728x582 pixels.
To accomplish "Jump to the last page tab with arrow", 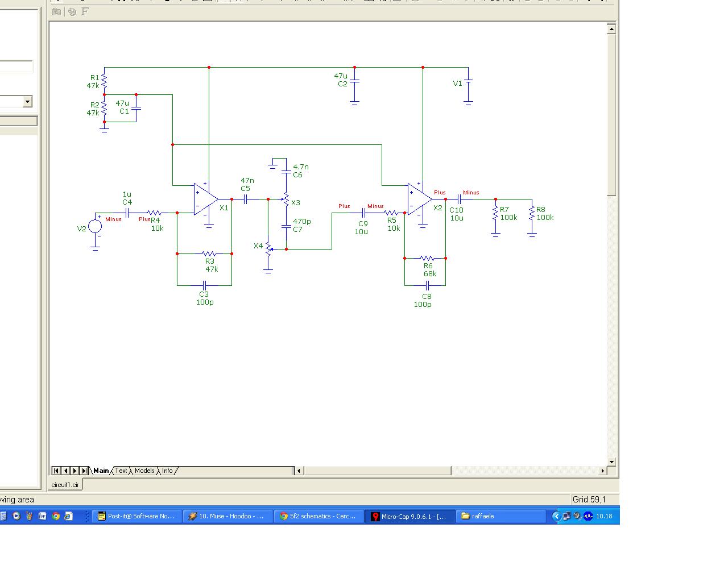I will point(84,471).
